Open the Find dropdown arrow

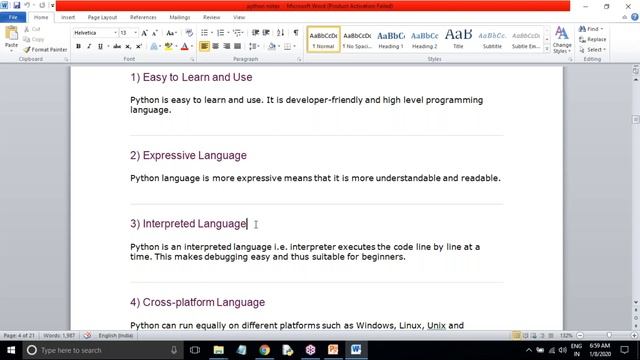pyautogui.click(x=602, y=29)
